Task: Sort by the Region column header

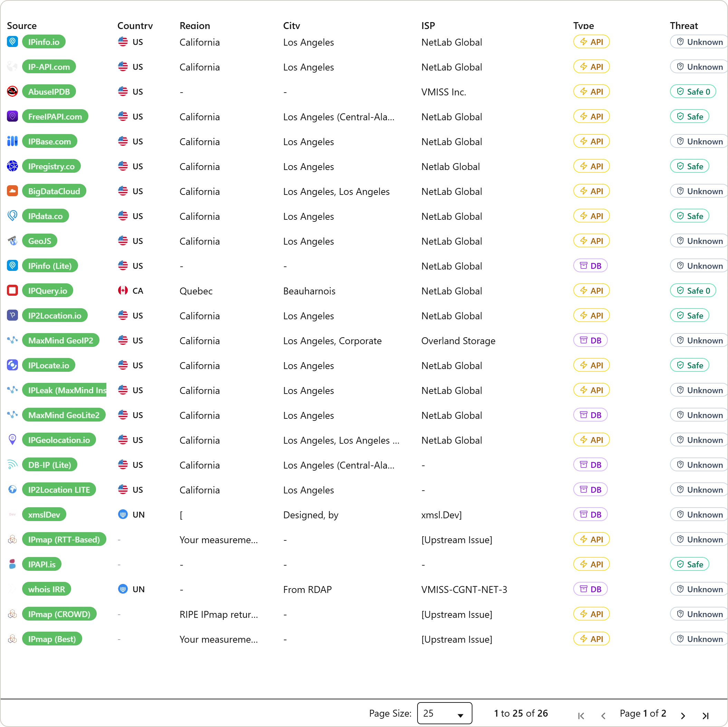Action: (195, 26)
